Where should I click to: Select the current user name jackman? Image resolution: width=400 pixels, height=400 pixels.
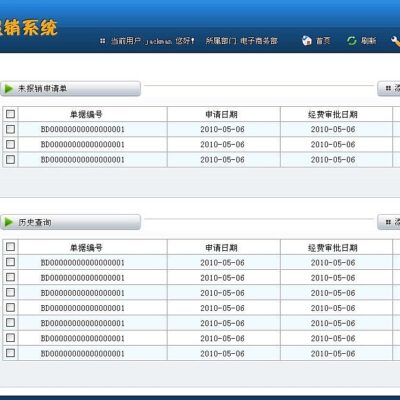tap(159, 41)
